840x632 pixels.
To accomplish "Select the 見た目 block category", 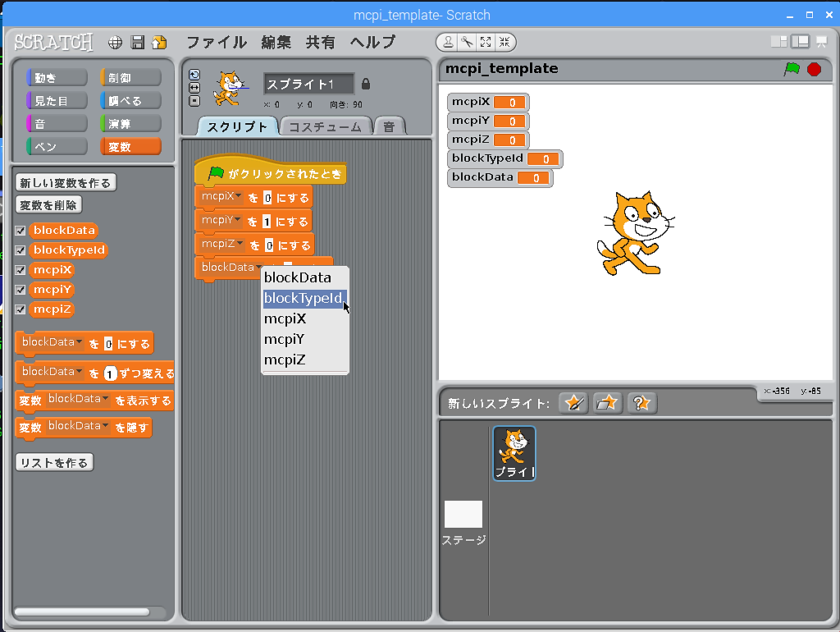I will (x=57, y=101).
